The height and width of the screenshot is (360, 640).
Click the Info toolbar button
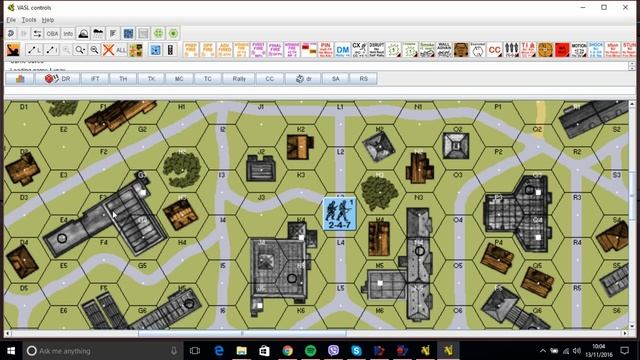click(68, 33)
